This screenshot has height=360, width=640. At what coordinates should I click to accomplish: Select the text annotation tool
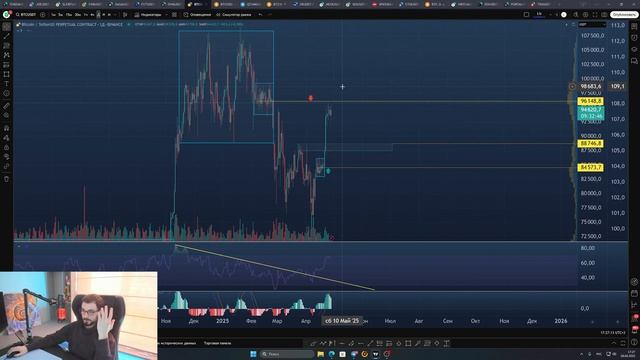7,84
